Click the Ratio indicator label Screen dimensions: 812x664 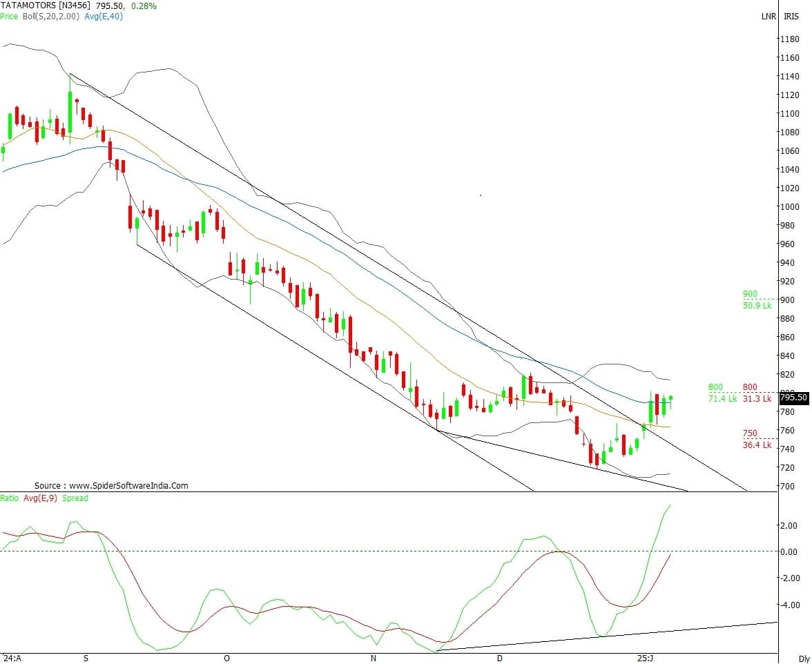pos(10,498)
